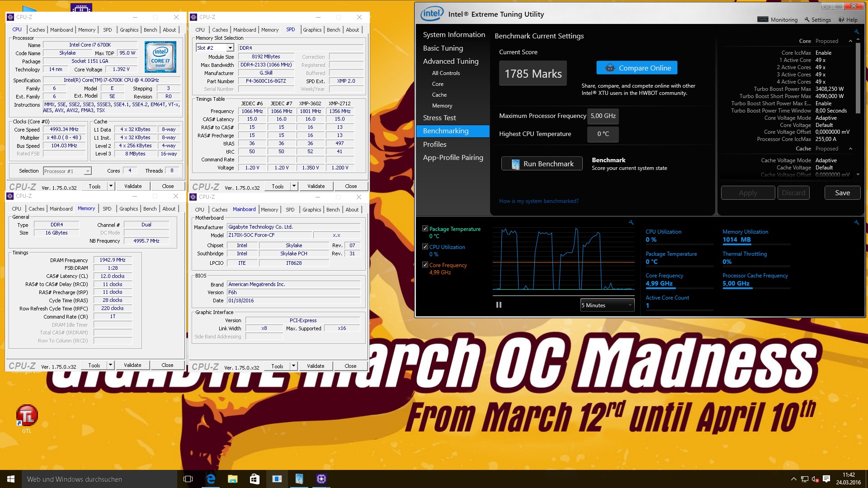
Task: Collapse the Cache proposed settings section
Action: point(850,149)
